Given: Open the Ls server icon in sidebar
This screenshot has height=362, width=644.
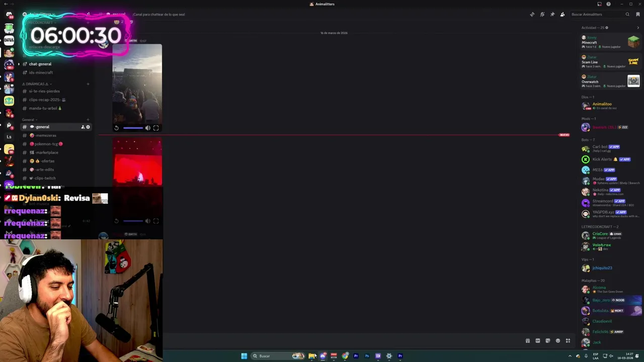Looking at the screenshot, I should pos(9,137).
